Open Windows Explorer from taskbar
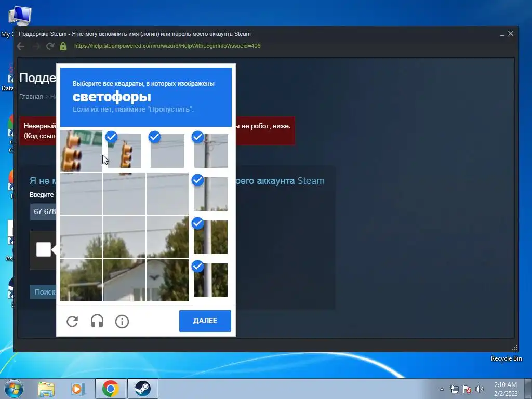 (x=46, y=389)
